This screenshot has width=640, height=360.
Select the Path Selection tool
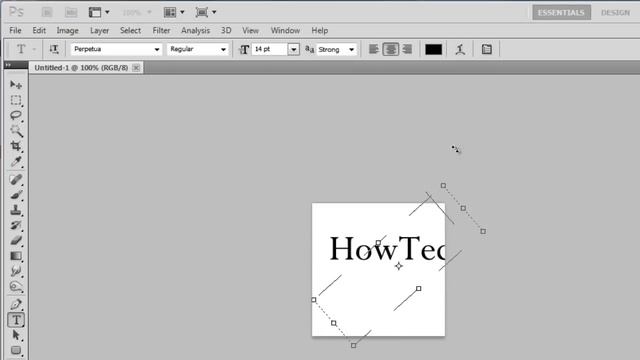[x=16, y=335]
